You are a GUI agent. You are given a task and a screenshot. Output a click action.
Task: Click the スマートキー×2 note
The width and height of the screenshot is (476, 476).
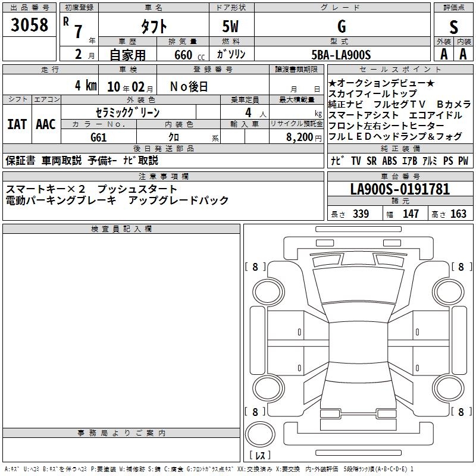coord(46,189)
